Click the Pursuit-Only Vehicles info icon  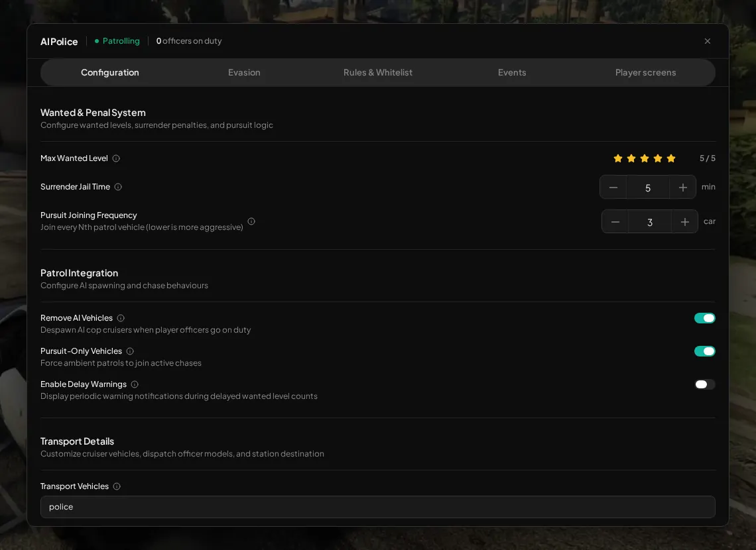[x=130, y=352]
